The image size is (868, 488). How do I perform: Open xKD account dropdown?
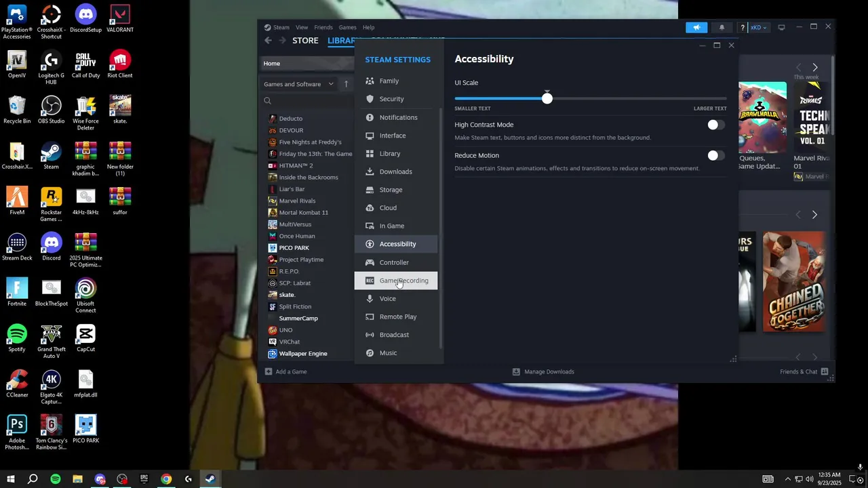coord(758,27)
